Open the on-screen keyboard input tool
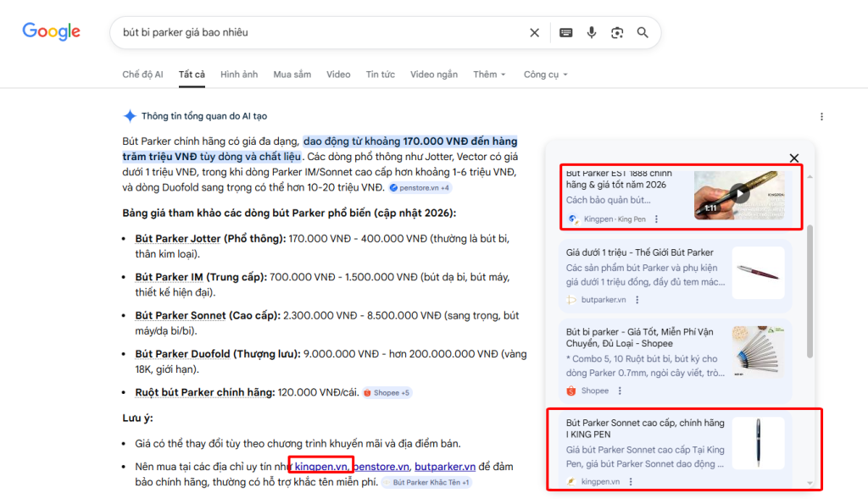Screen dimensions: 868x499 [565, 33]
